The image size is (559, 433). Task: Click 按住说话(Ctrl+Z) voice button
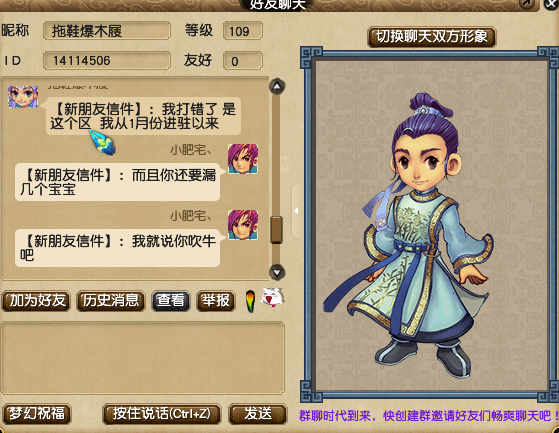coord(161,414)
